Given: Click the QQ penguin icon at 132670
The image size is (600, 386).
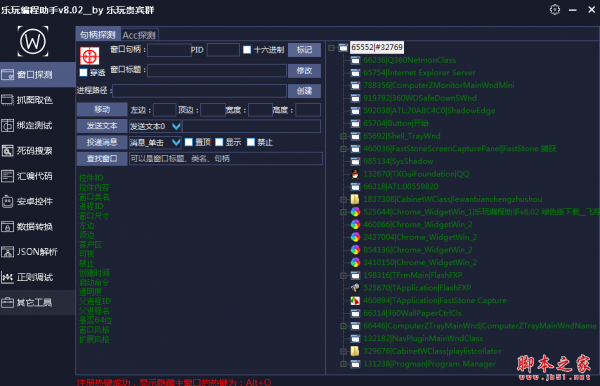Looking at the screenshot, I should click(x=355, y=174).
